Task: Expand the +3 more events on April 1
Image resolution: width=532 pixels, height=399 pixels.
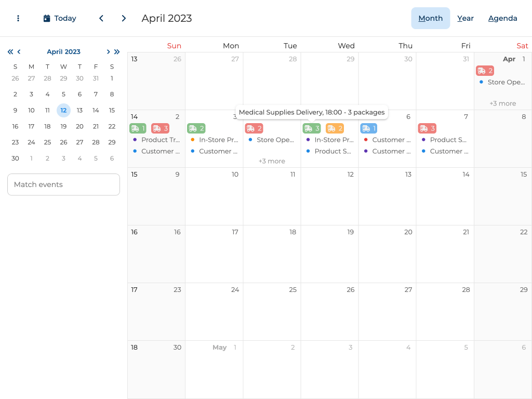Action: point(502,103)
